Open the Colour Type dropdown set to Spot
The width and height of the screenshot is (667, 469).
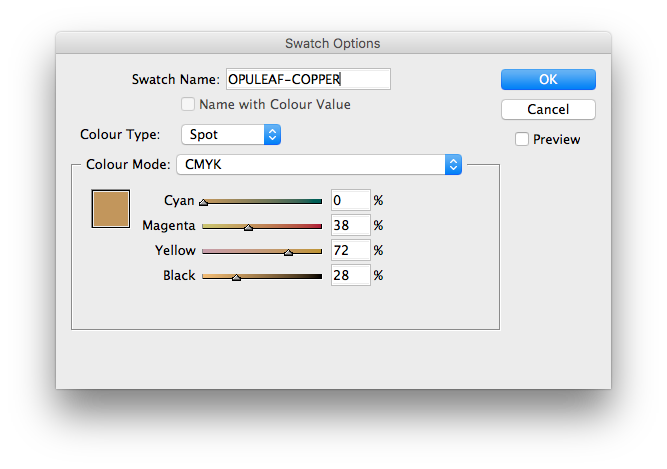click(230, 134)
